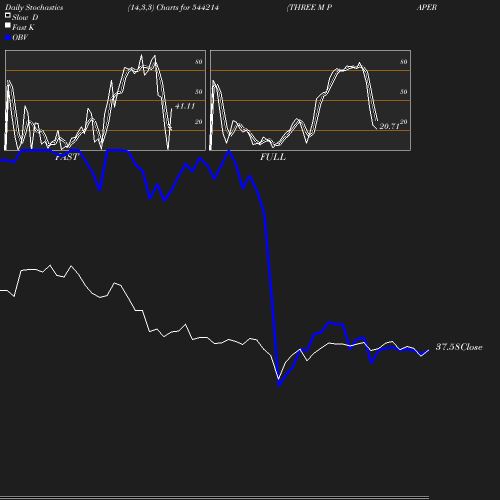Select the 'Daily Stochastics' title text
Screen dimensions: 500x500
(34, 8)
